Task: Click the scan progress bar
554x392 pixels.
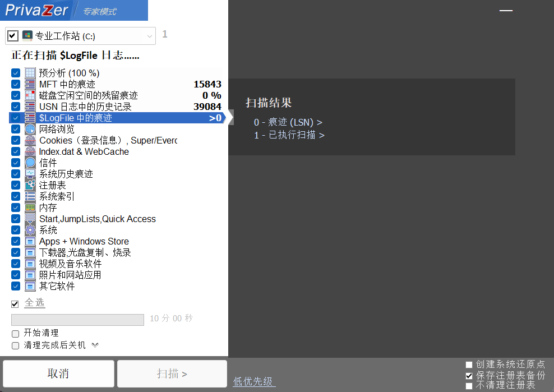Action: click(x=77, y=320)
